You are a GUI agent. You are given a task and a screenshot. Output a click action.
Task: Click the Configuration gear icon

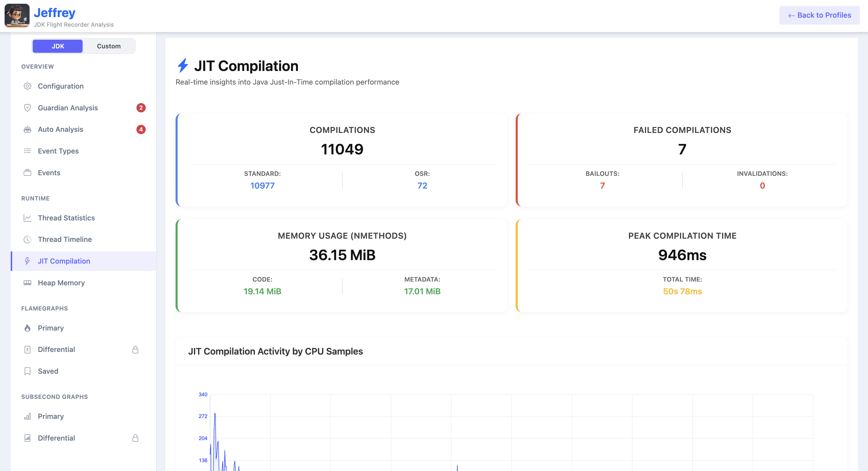pyautogui.click(x=27, y=86)
